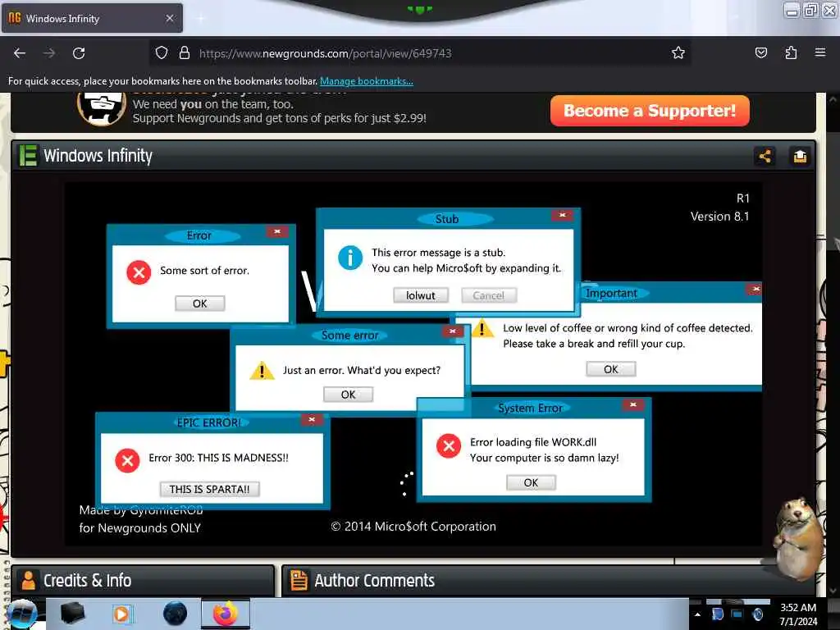Click the green E rating icon

click(28, 155)
